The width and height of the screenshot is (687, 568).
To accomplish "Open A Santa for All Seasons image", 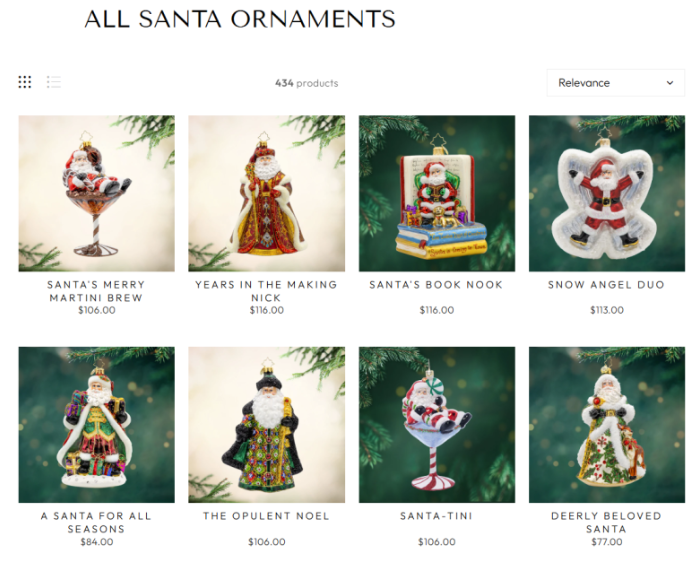I will 96,425.
